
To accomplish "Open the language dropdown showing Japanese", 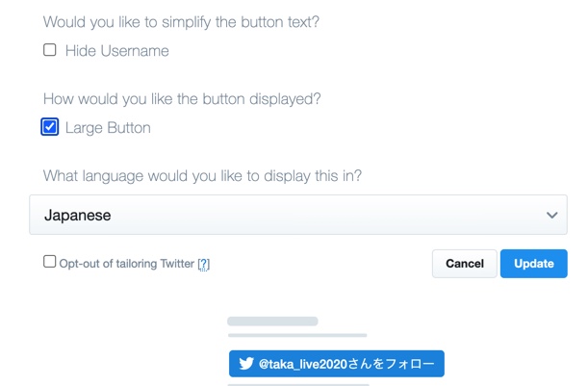I will coord(298,215).
